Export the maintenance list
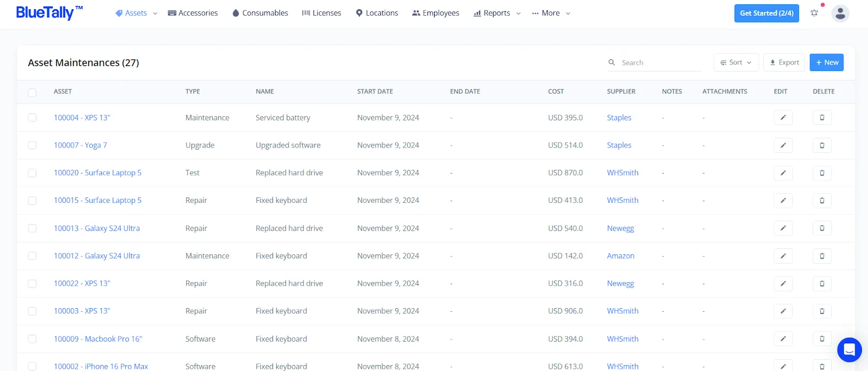Image resolution: width=868 pixels, height=371 pixels. [x=784, y=62]
